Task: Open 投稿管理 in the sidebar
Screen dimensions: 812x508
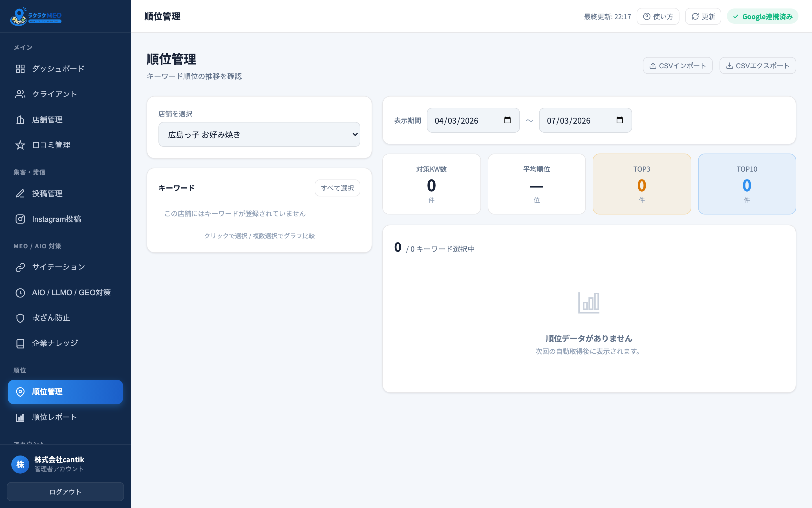Action: (65, 194)
